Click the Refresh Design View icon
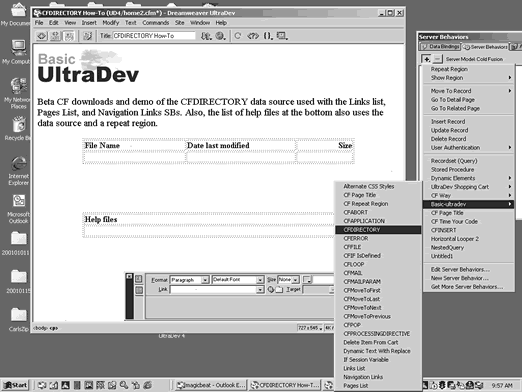This screenshot has height=392, width=522. point(238,36)
